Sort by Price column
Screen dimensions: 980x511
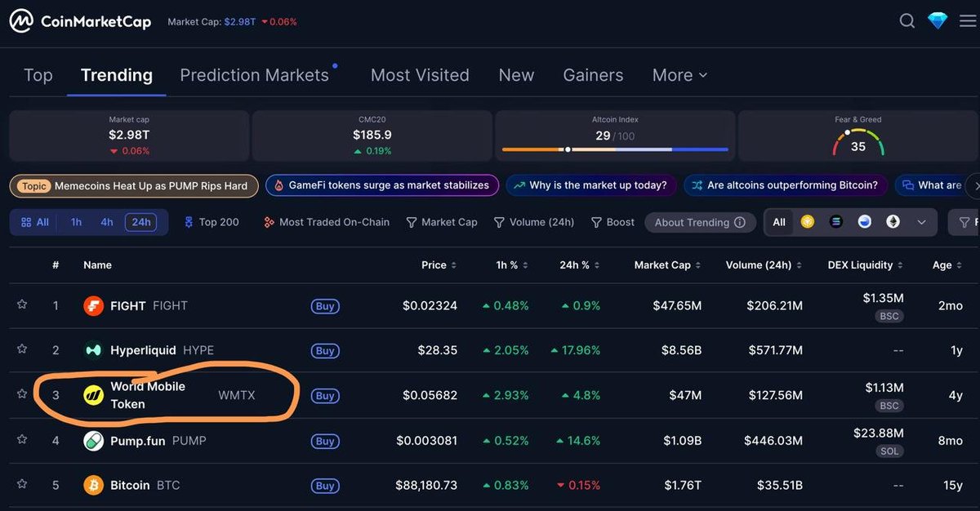439,265
